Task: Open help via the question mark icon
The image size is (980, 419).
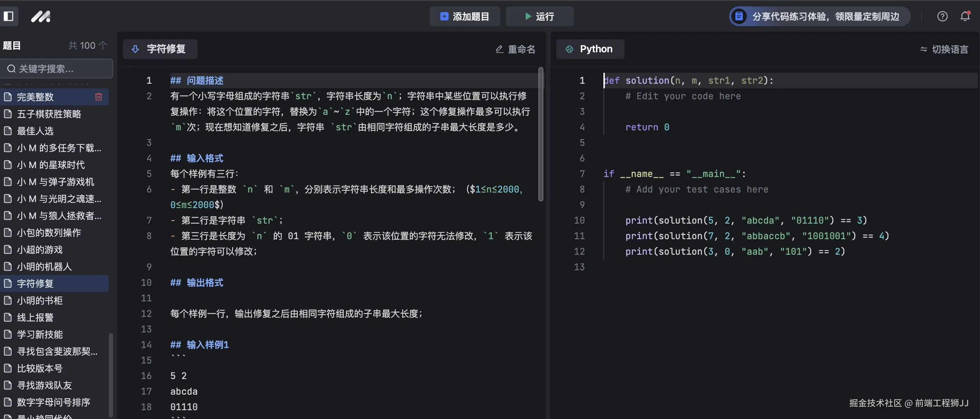Action: [x=942, y=16]
